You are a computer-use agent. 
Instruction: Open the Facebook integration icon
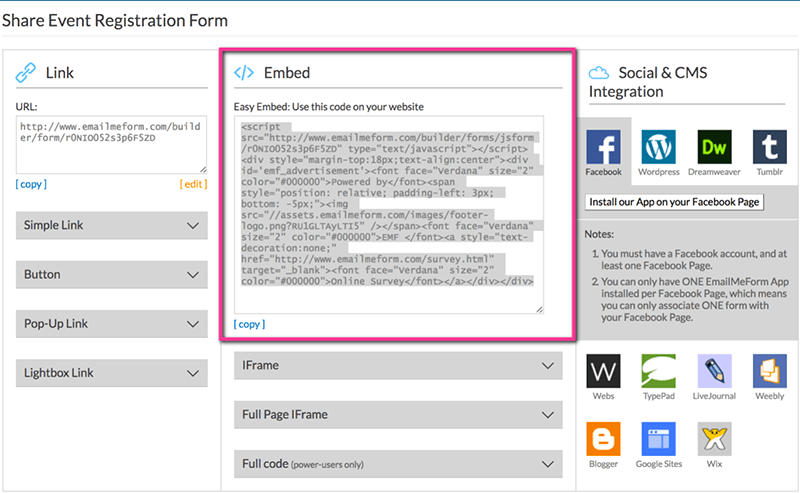pyautogui.click(x=604, y=147)
